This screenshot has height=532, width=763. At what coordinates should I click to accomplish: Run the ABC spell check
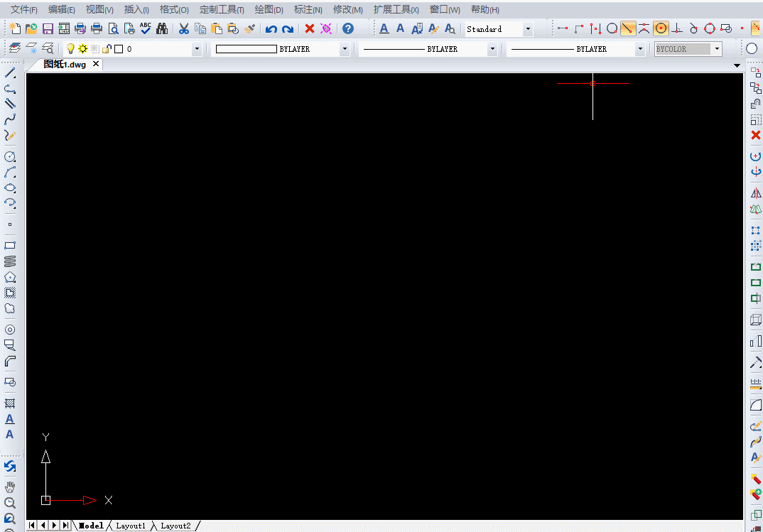pos(146,28)
